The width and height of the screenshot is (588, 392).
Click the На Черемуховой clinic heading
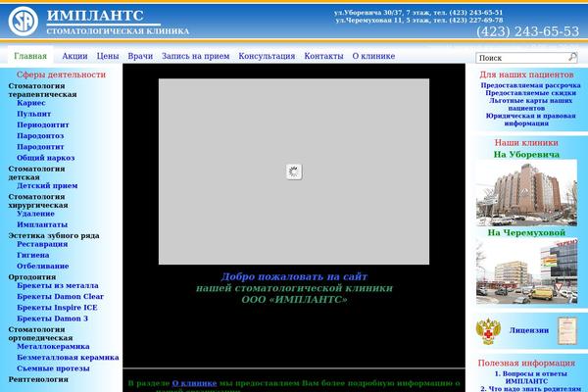pyautogui.click(x=526, y=232)
